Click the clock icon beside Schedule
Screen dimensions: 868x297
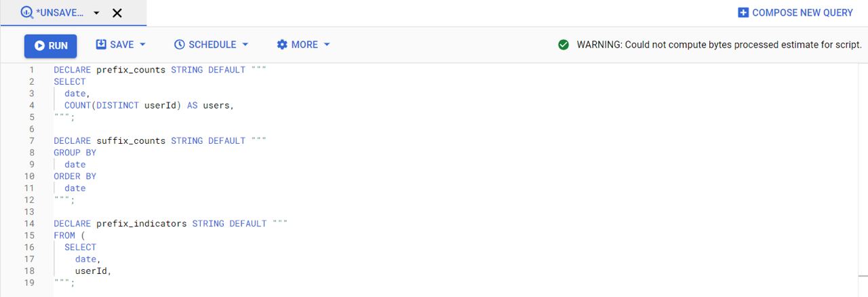coord(179,45)
